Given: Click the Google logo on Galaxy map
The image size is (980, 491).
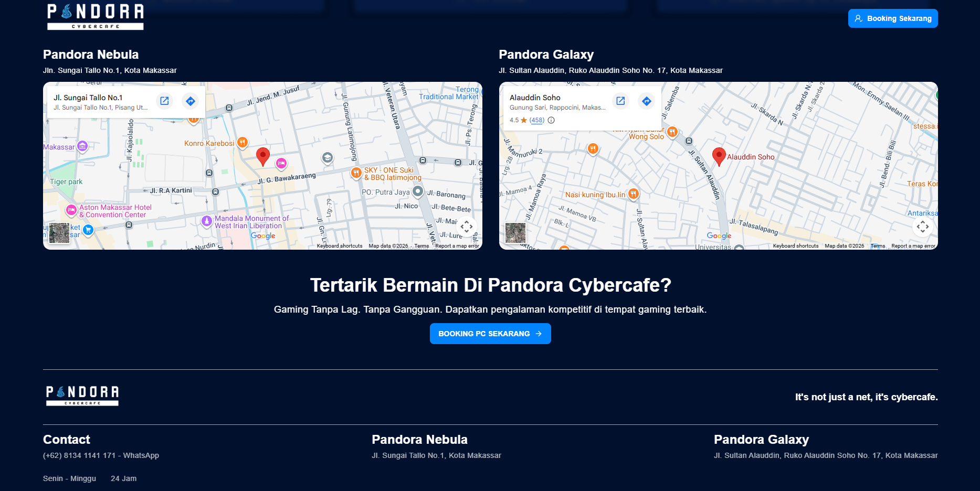Looking at the screenshot, I should [x=719, y=236].
